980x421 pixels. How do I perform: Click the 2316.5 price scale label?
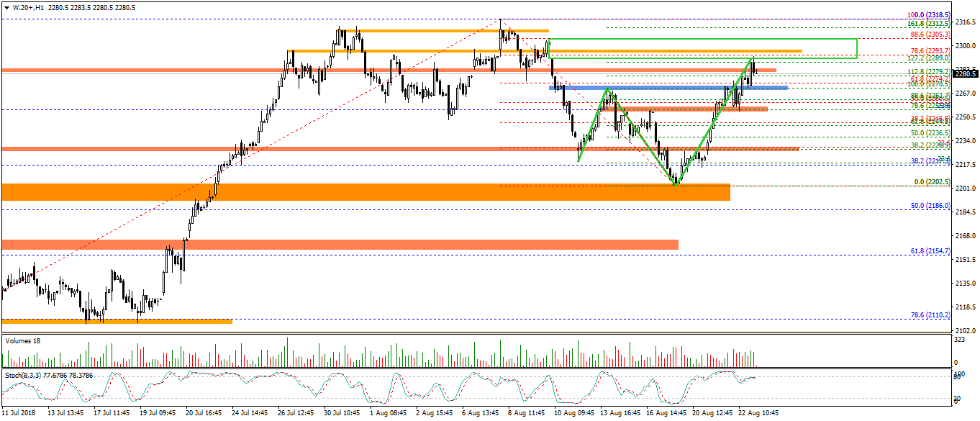pos(964,22)
